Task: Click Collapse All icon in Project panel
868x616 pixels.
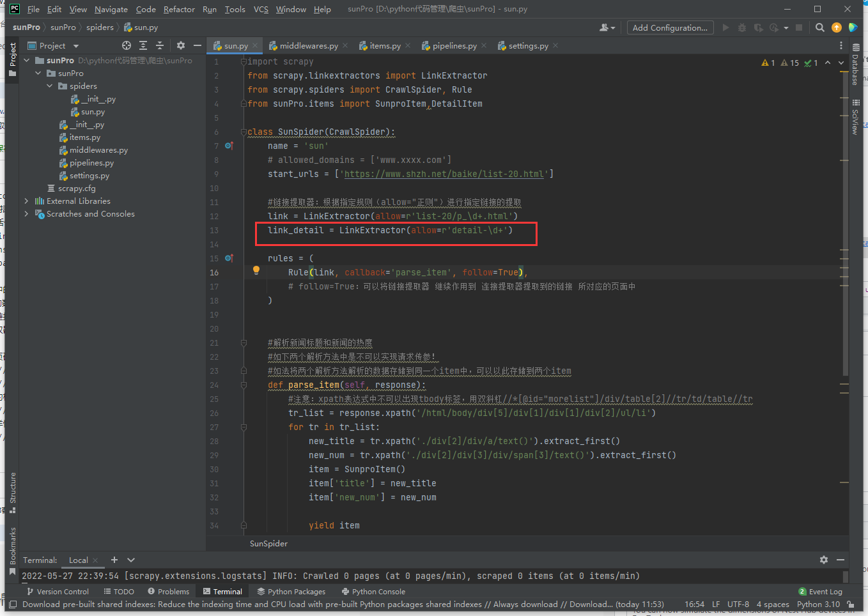Action: coord(160,45)
